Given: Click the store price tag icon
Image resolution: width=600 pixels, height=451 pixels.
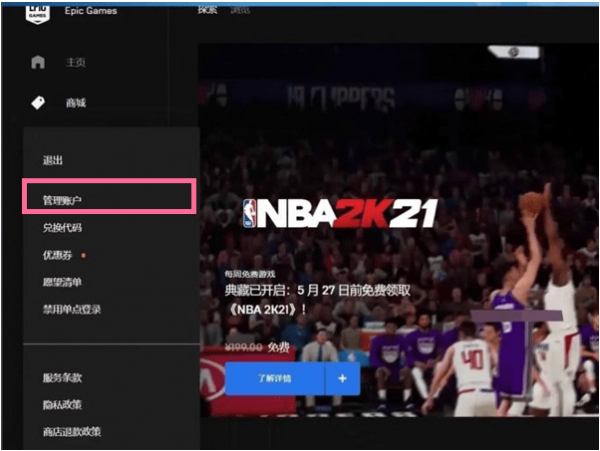Looking at the screenshot, I should [38, 103].
